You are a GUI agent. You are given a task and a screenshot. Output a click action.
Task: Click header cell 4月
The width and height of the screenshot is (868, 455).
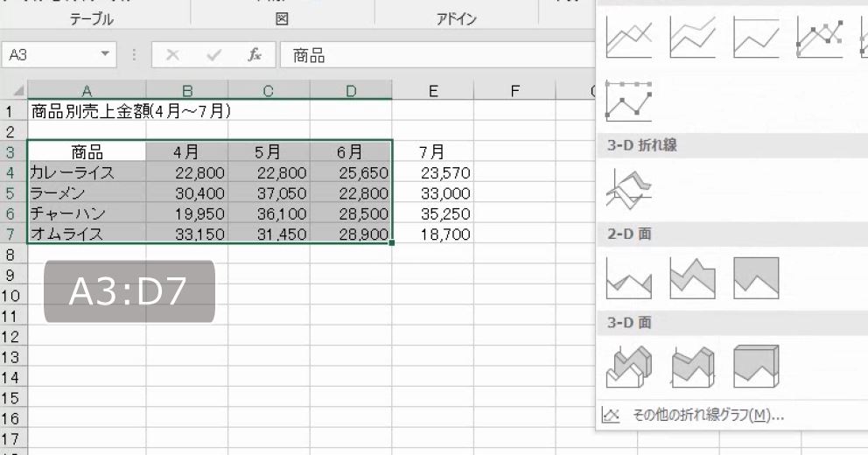[187, 151]
